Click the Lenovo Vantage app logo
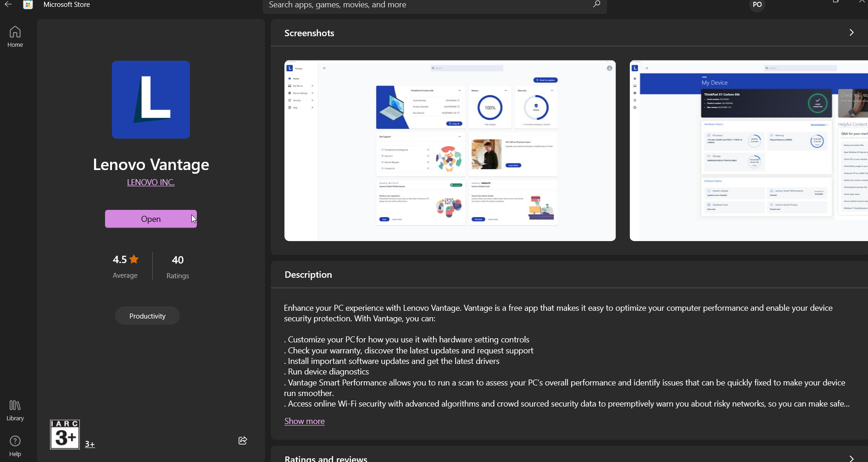Viewport: 868px width, 462px height. click(151, 99)
